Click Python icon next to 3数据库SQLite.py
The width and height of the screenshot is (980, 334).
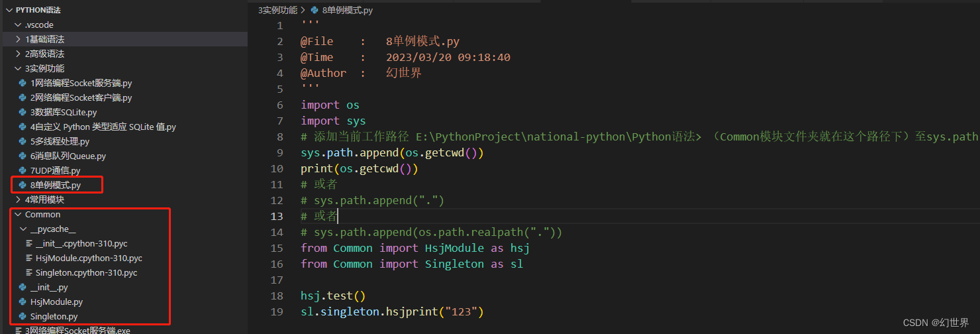(x=23, y=113)
